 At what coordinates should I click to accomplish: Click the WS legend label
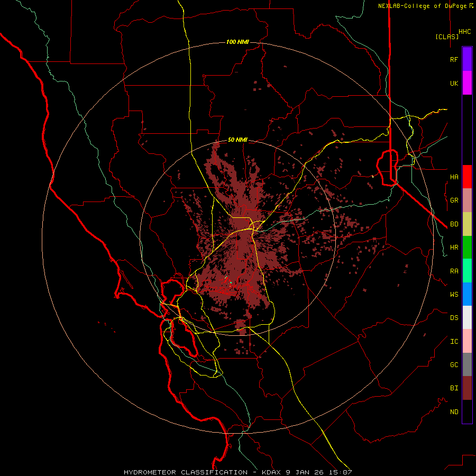pos(454,294)
